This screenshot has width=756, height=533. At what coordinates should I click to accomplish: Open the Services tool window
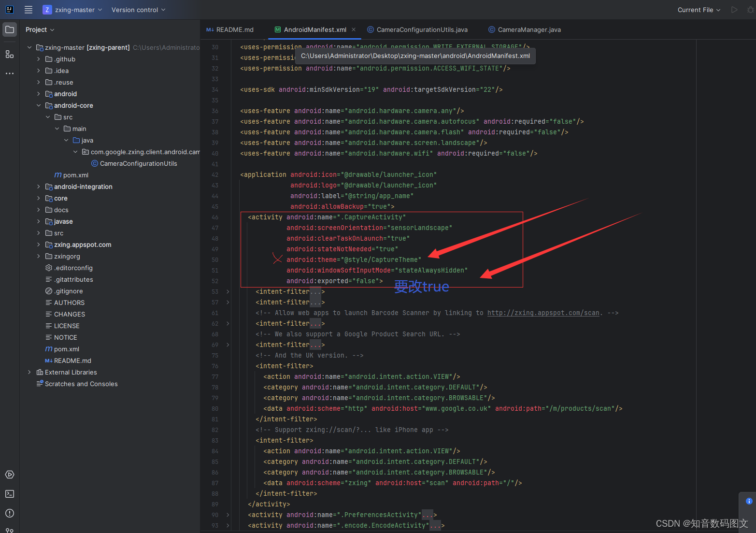pos(10,475)
